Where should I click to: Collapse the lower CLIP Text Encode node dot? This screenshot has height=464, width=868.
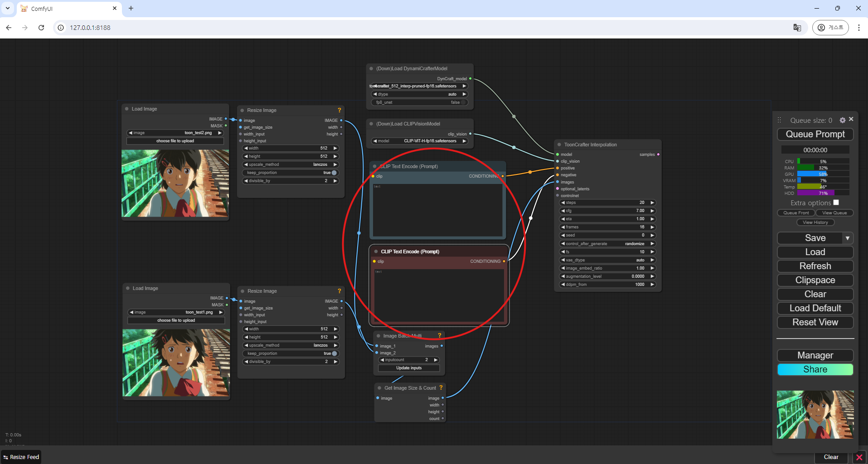point(376,251)
